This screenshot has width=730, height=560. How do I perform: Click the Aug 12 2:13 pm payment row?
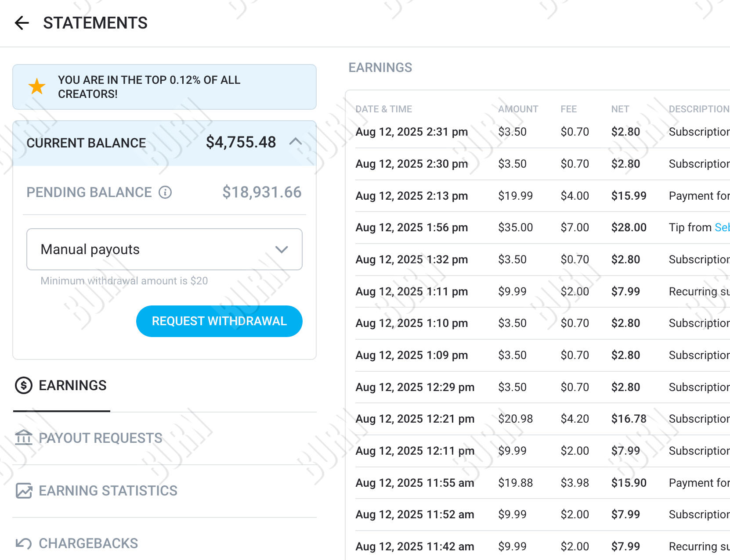(x=540, y=196)
